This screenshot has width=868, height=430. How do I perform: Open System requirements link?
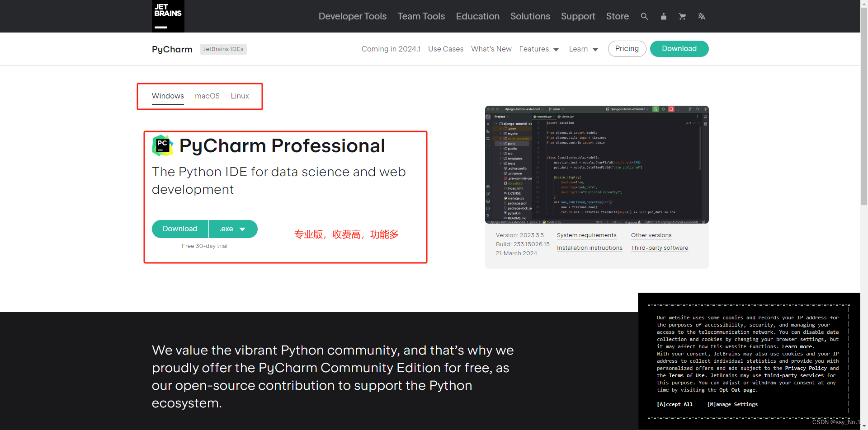pos(586,235)
